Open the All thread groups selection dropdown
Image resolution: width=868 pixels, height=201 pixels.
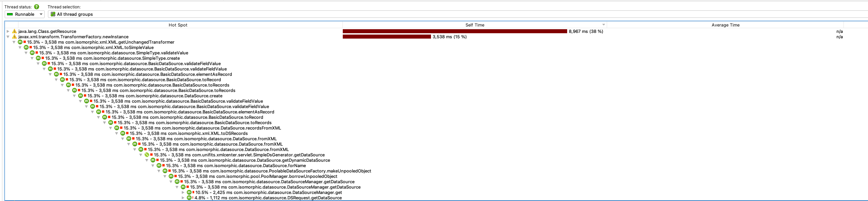click(458, 14)
